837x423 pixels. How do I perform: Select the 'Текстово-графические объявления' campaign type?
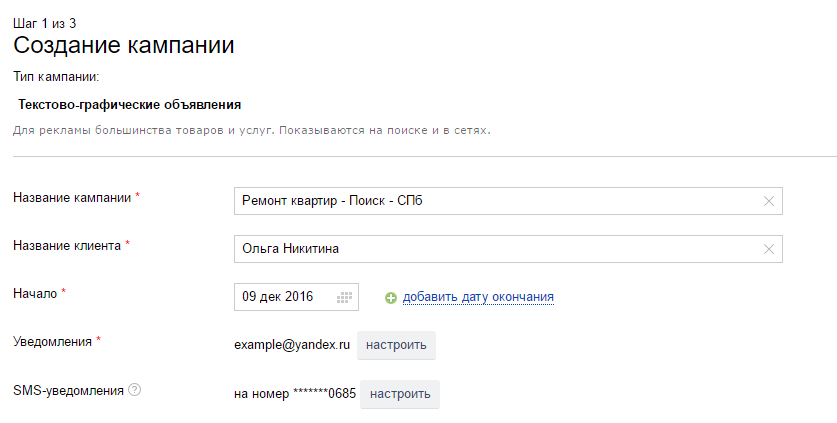[130, 104]
